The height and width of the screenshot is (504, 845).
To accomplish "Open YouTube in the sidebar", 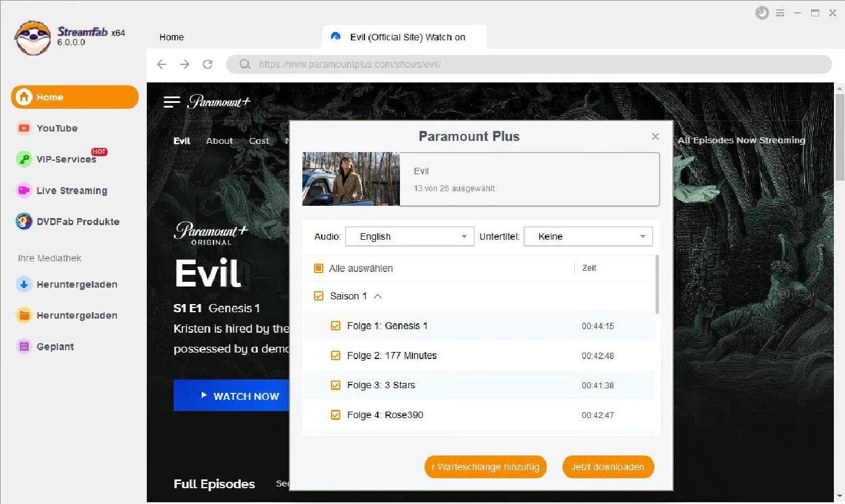I will pyautogui.click(x=57, y=128).
